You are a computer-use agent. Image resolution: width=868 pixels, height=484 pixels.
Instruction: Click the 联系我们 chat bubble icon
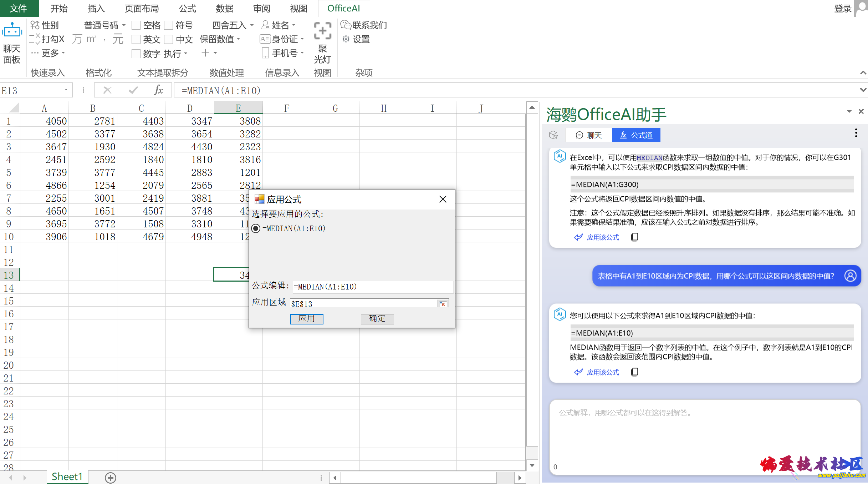[x=346, y=25]
